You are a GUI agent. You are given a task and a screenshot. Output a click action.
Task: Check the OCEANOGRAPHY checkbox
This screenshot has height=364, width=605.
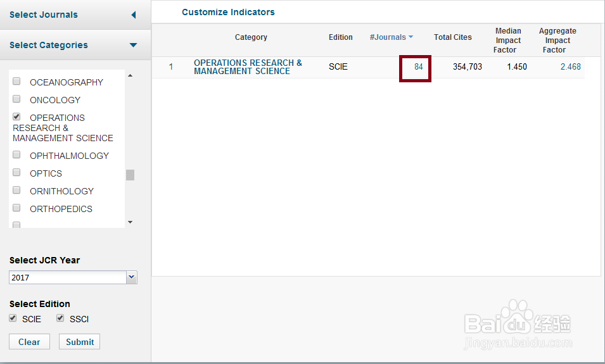(16, 81)
